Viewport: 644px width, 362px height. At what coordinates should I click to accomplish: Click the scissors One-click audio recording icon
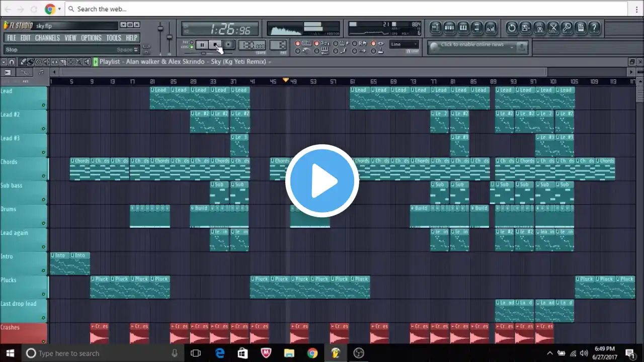[x=553, y=28]
